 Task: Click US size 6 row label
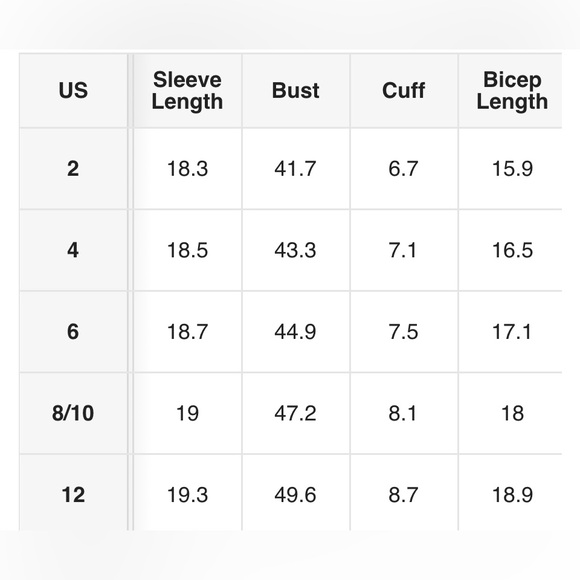[x=73, y=331]
